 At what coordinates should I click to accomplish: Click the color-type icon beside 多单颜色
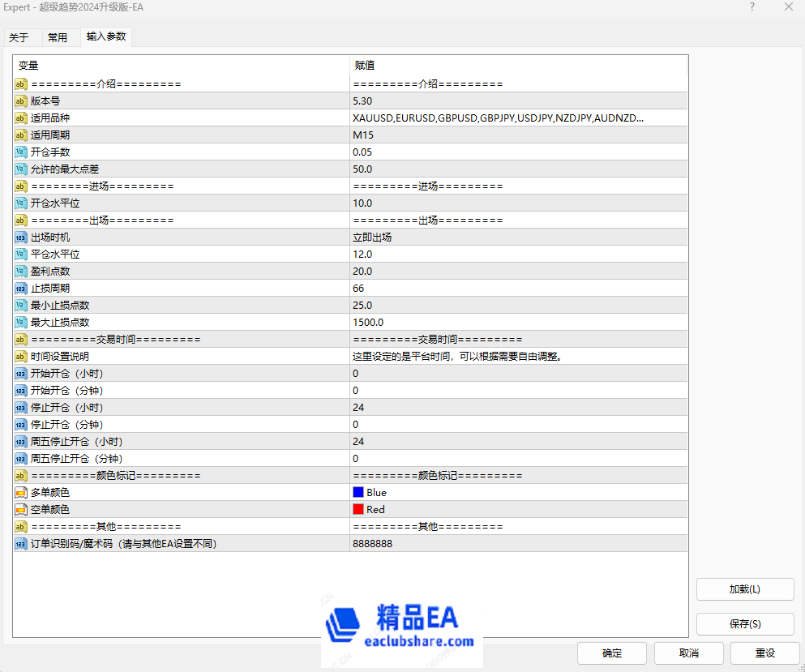click(x=20, y=492)
